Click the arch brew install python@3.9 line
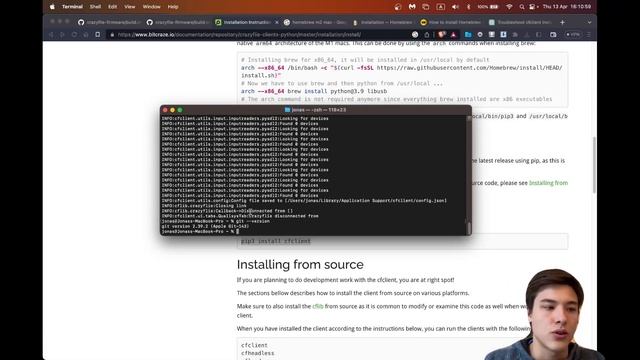 coord(314,91)
